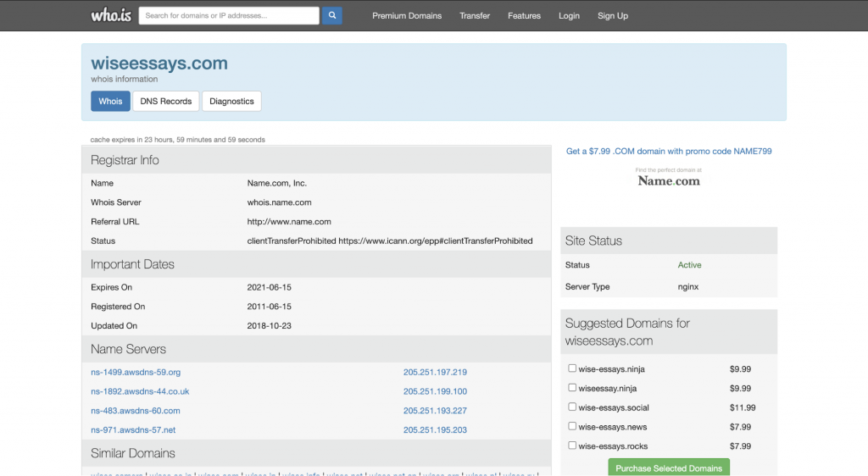
Task: Click the Important Dates section header
Action: (x=316, y=264)
